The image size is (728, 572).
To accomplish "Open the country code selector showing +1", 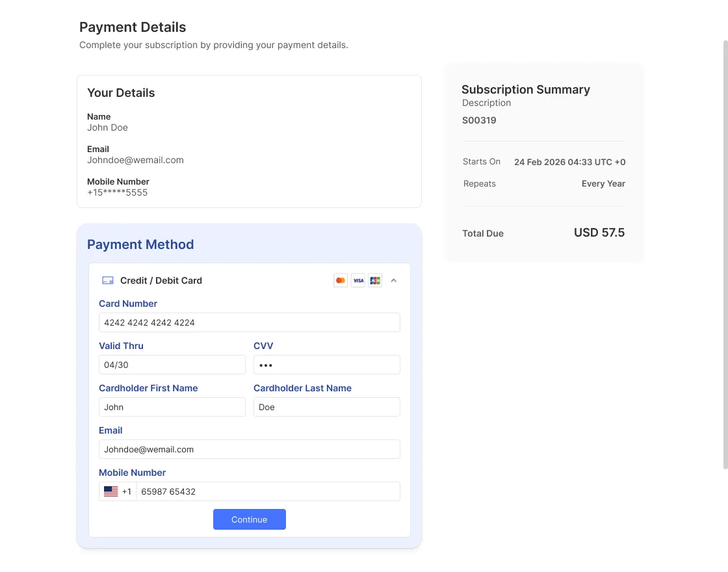I will (x=118, y=491).
